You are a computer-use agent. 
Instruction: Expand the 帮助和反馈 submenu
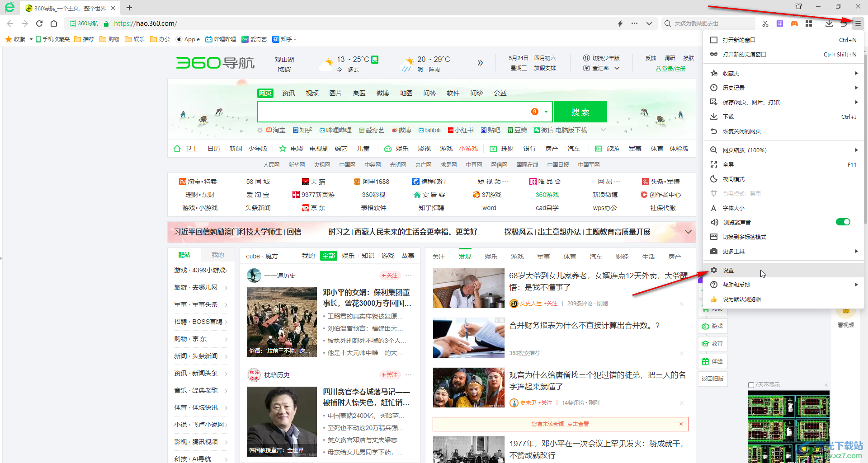[x=783, y=285]
